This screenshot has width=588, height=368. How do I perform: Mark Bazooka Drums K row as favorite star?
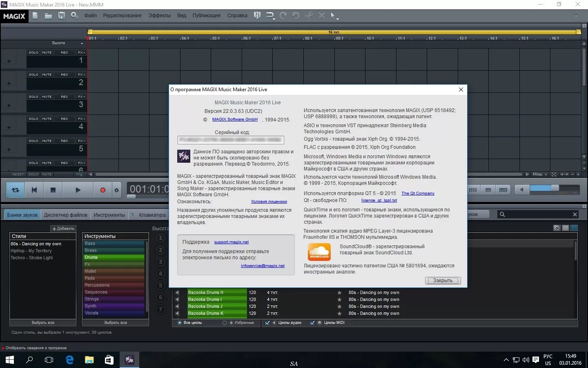339,313
